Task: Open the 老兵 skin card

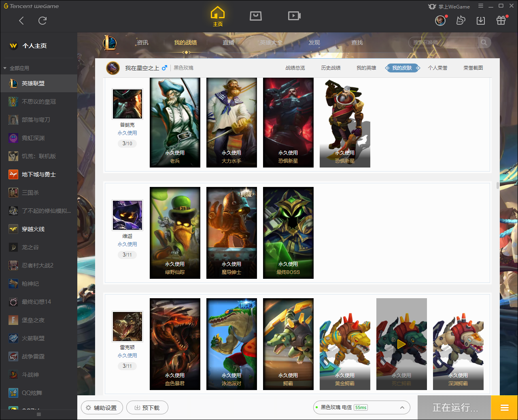Action: tap(175, 123)
